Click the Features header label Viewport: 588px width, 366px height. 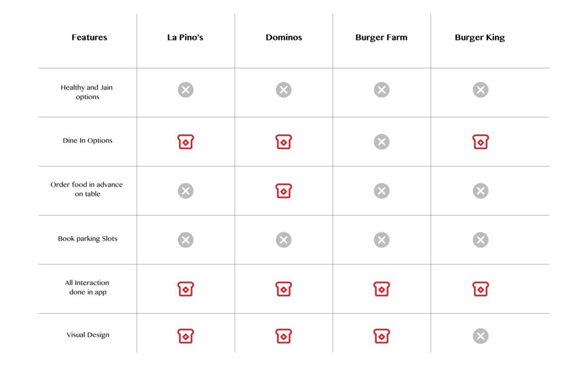point(89,38)
